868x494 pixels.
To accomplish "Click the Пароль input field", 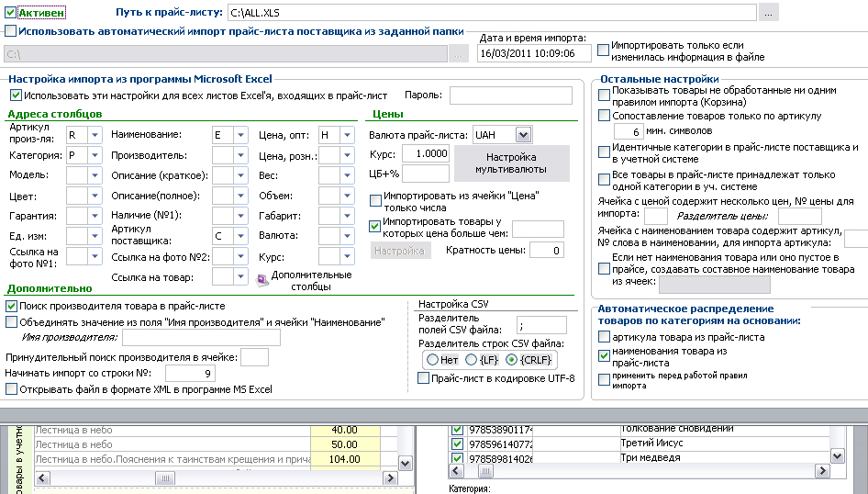I will click(x=510, y=95).
